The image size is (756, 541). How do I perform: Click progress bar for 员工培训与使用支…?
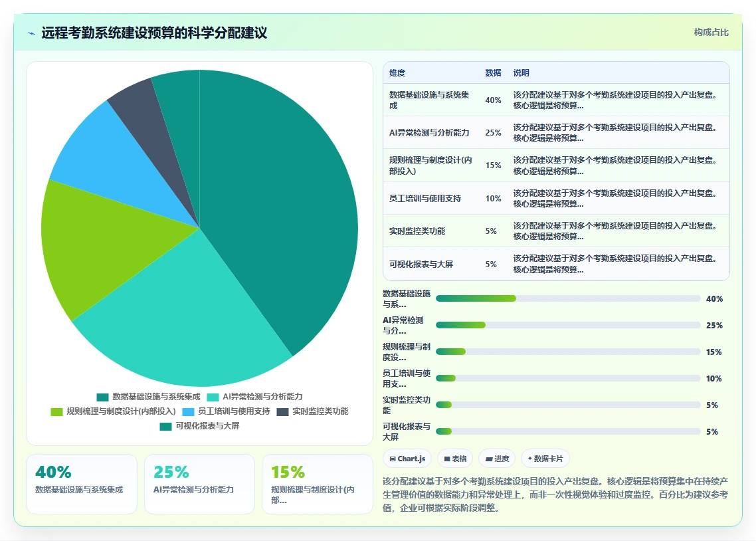click(568, 378)
